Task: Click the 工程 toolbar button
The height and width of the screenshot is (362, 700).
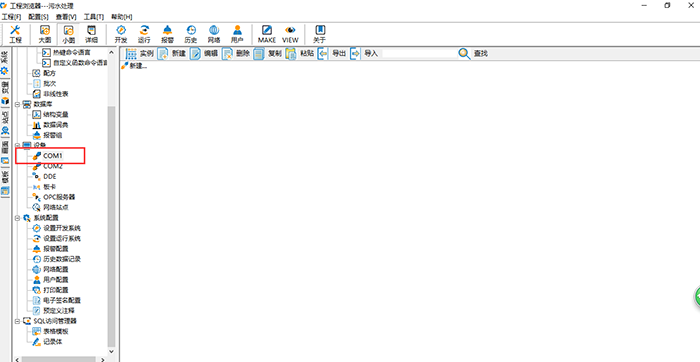Action: coord(15,34)
